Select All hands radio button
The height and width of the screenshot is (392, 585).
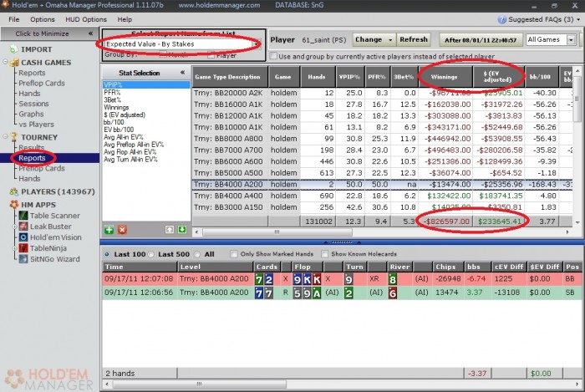click(x=197, y=254)
